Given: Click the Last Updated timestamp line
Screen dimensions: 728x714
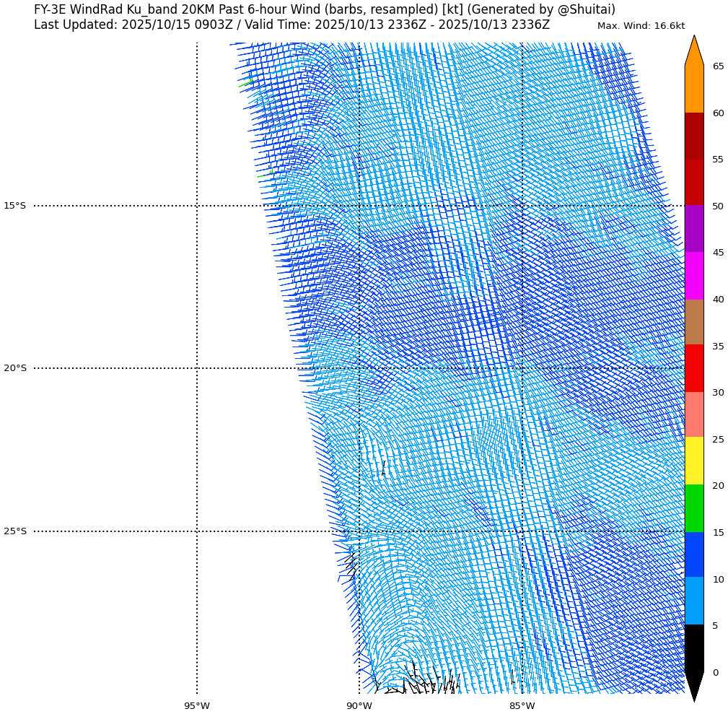Looking at the screenshot, I should 291,25.
